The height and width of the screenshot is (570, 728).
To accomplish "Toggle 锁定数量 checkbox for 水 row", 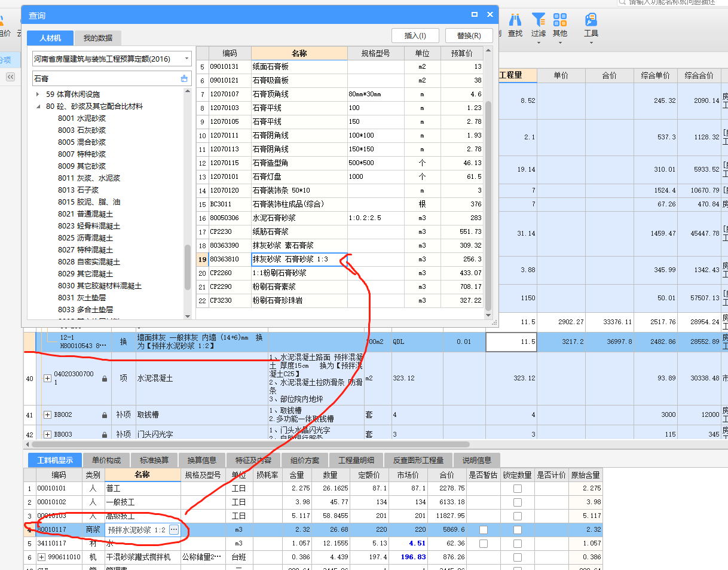I will pos(518,544).
